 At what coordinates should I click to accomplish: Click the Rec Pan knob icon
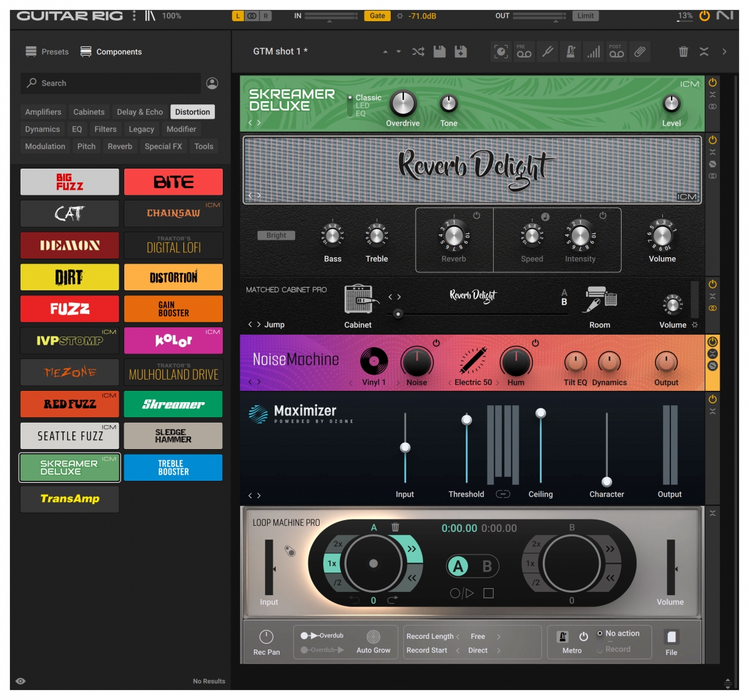(267, 637)
